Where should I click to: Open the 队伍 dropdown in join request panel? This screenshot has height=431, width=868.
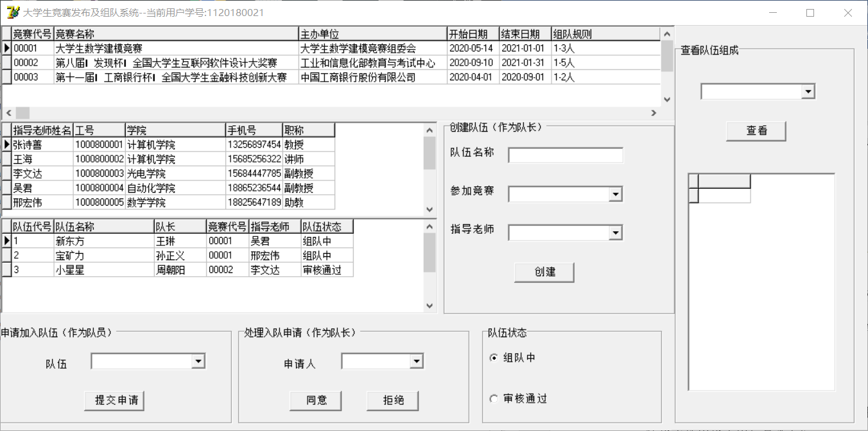[198, 362]
